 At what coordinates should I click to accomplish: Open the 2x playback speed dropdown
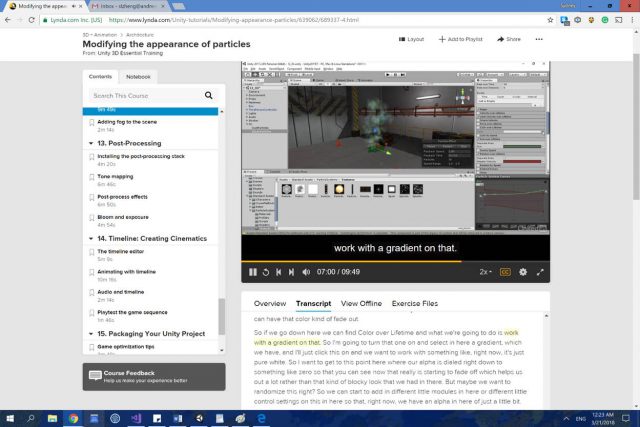pos(485,272)
